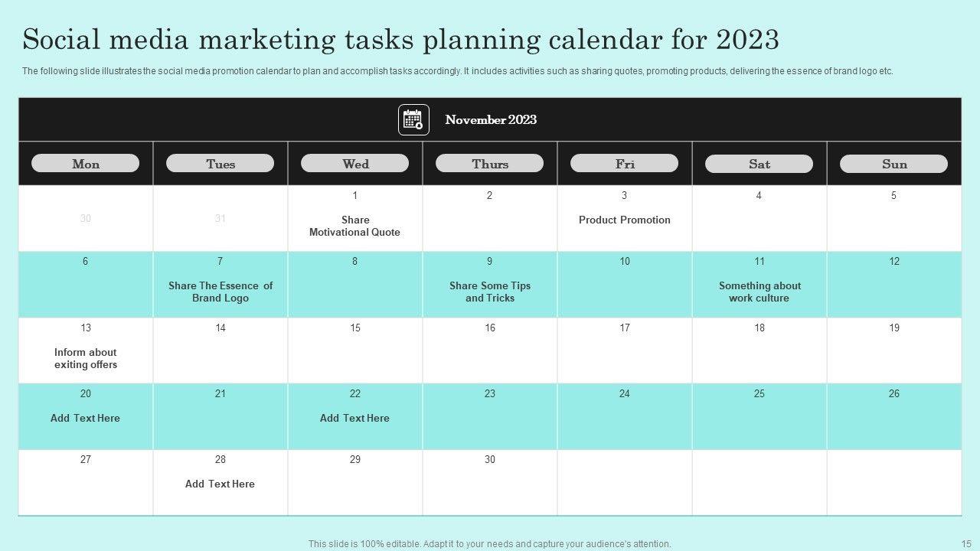Click the Share Some Tips and Tricks task
The width and height of the screenshot is (980, 551).
tap(490, 292)
